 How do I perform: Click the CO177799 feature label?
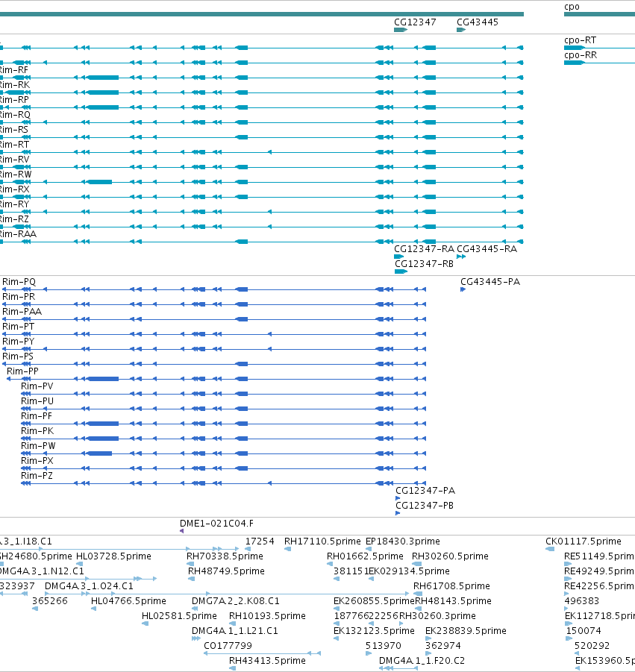[228, 646]
